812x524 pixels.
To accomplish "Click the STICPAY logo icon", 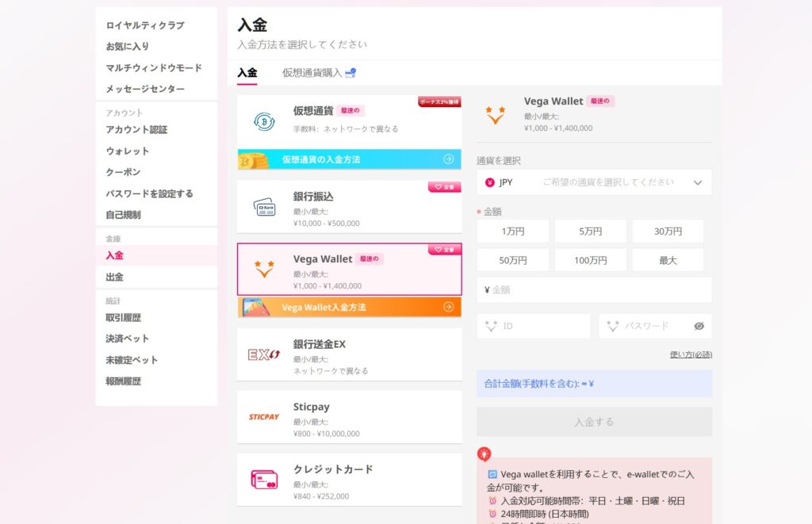I will pos(264,417).
